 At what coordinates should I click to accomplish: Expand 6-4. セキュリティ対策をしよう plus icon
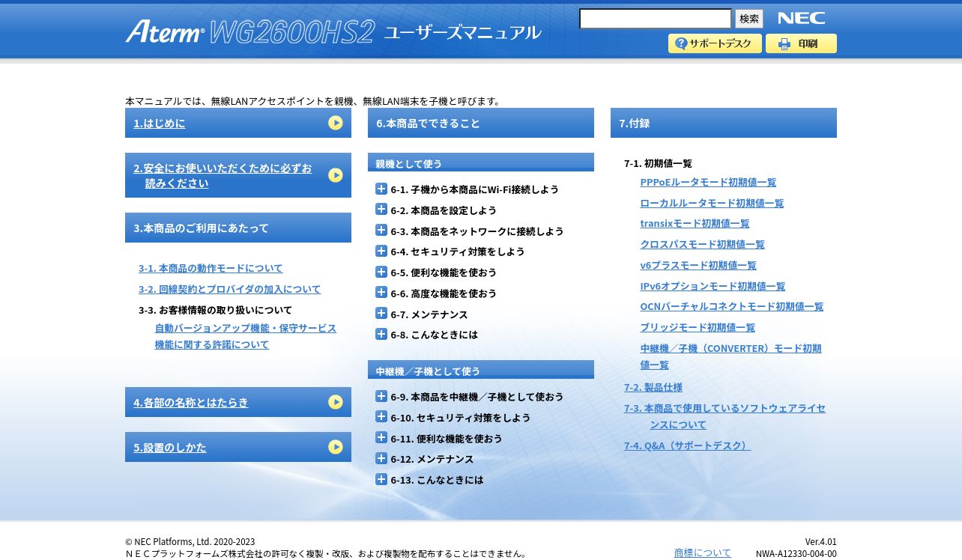(x=381, y=251)
